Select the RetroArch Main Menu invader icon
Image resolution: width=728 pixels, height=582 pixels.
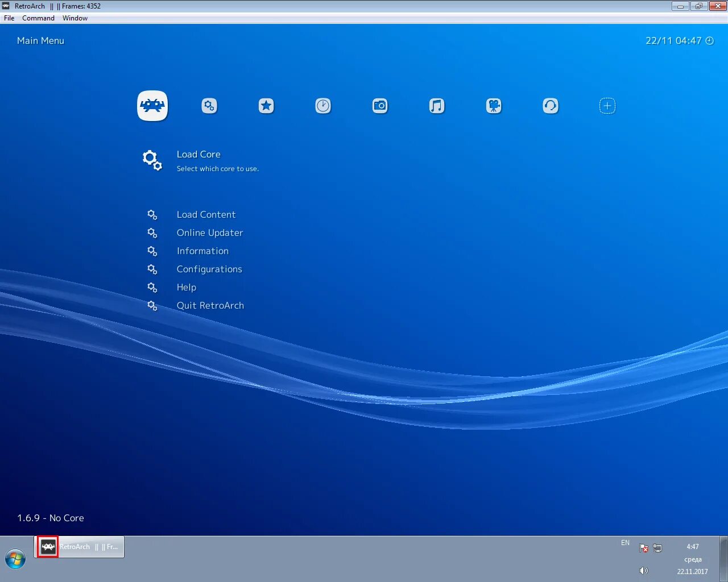click(x=152, y=106)
